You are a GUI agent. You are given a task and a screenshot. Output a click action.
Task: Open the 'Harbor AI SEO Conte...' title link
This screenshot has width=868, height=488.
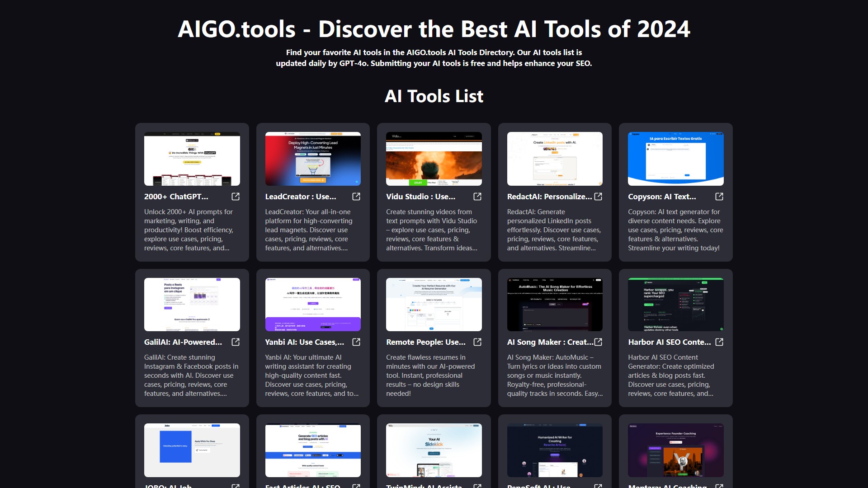670,342
